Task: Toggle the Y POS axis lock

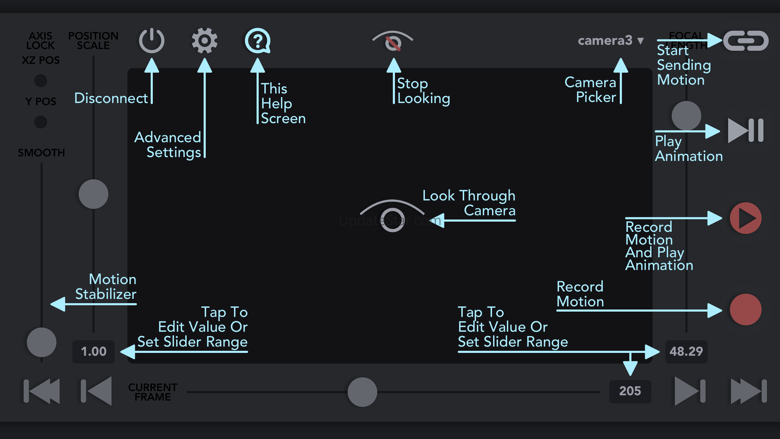Action: point(41,122)
